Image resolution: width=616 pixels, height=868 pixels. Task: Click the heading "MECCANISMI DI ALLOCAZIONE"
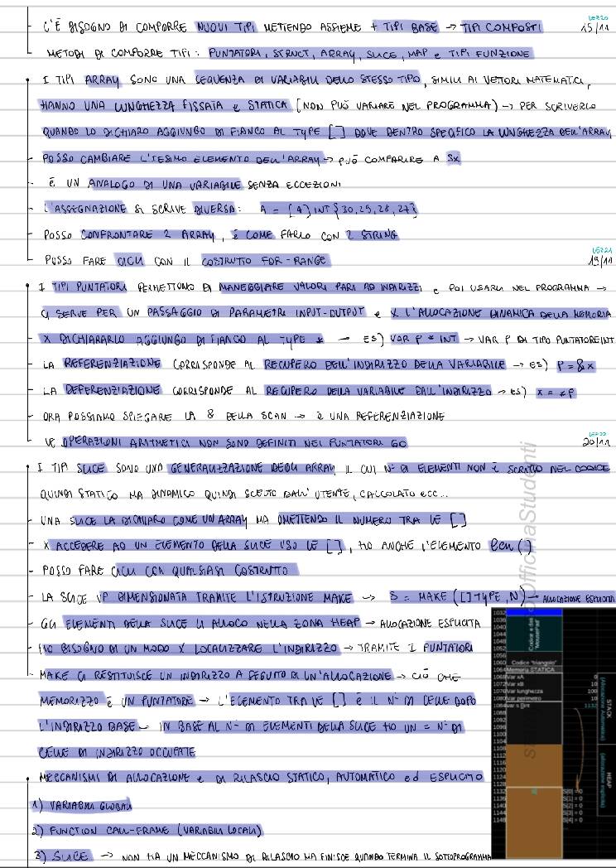pyautogui.click(x=113, y=777)
